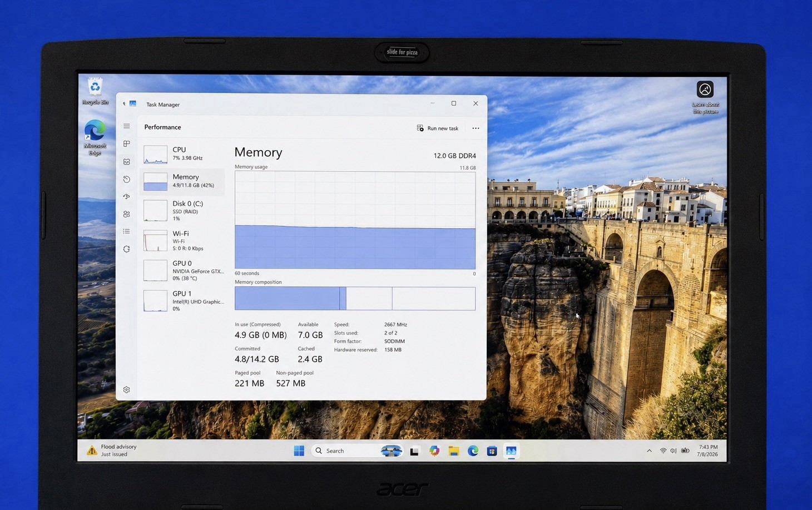Screen dimensions: 812x510
Task: Click the Memory usage graph
Action: (x=355, y=220)
